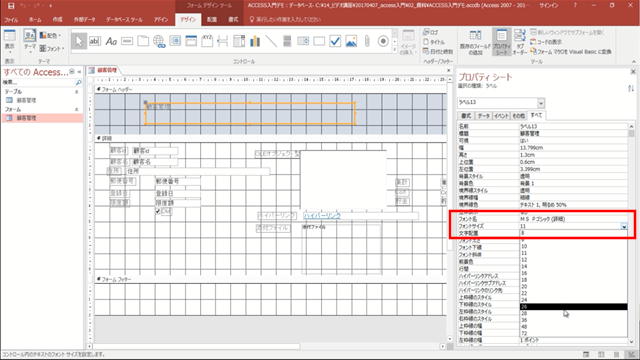Choose font size 10 from the list
Image resolution: width=640 pixels, height=360 pixels.
(524, 247)
